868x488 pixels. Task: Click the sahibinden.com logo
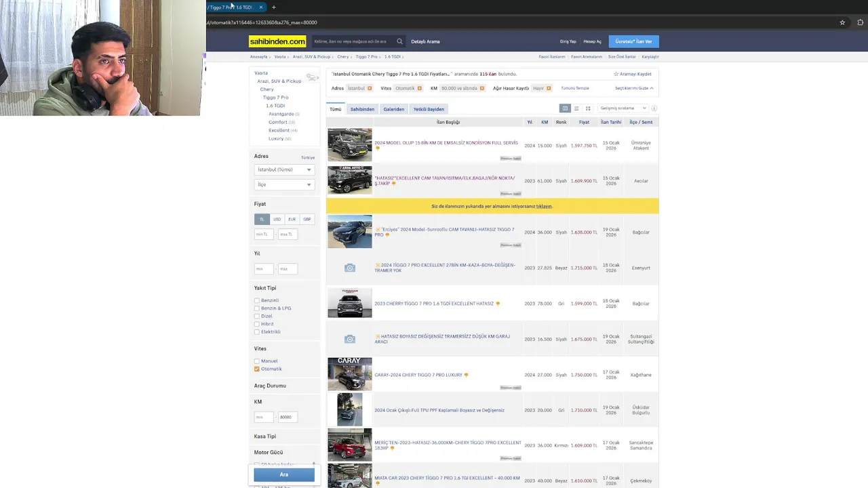tap(277, 41)
